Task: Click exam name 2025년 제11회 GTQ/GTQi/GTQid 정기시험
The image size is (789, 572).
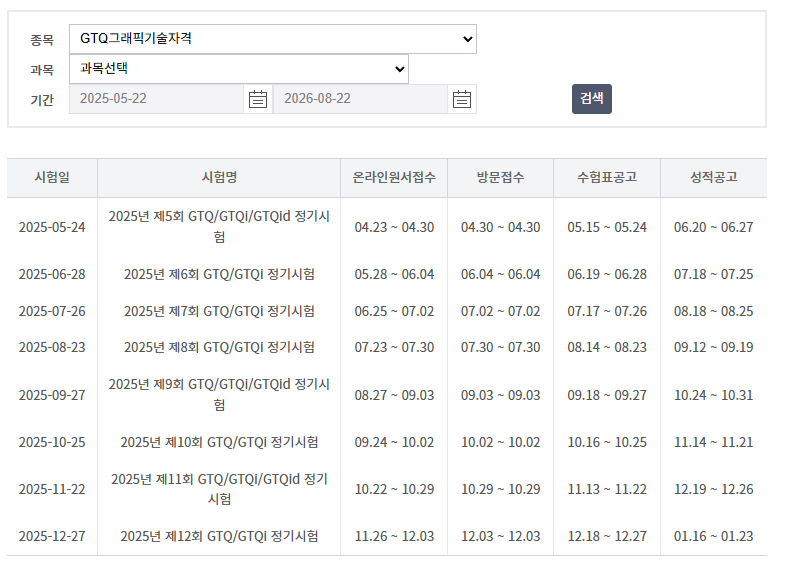Action: click(219, 488)
